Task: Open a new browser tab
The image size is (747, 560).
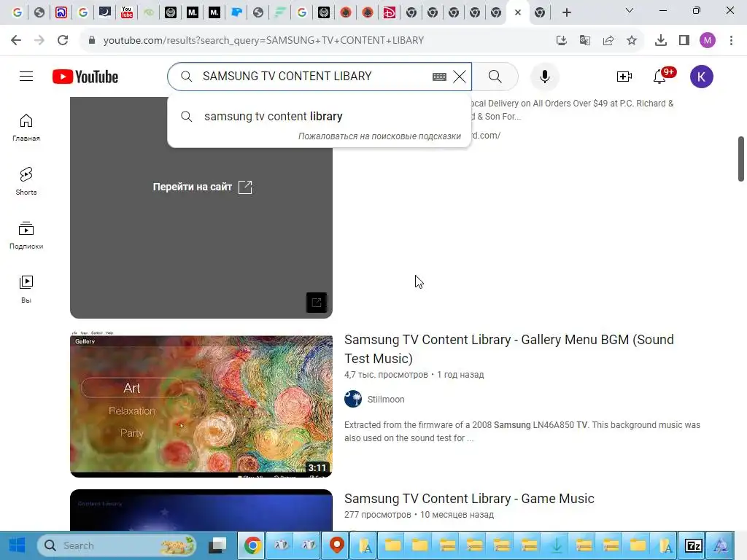Action: [566, 12]
